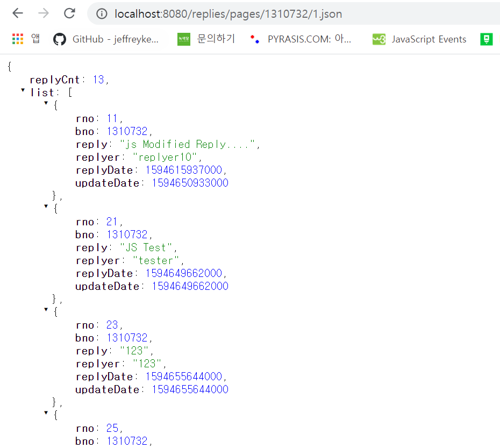Click the updateDate value 1594655644000
This screenshot has height=448, width=500.
[190, 389]
